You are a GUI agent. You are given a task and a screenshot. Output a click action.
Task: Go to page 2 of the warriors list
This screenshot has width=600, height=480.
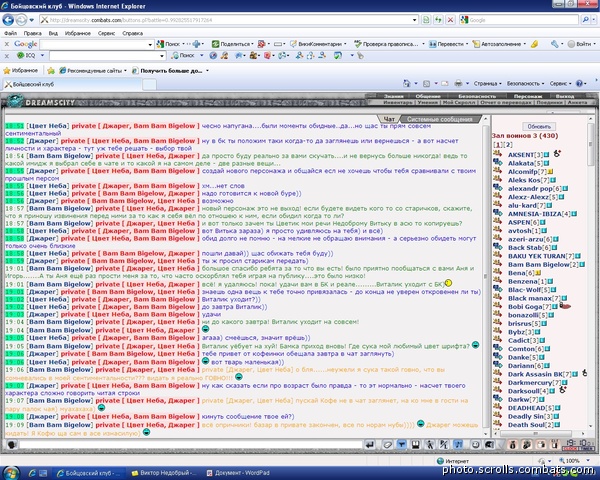coord(509,145)
